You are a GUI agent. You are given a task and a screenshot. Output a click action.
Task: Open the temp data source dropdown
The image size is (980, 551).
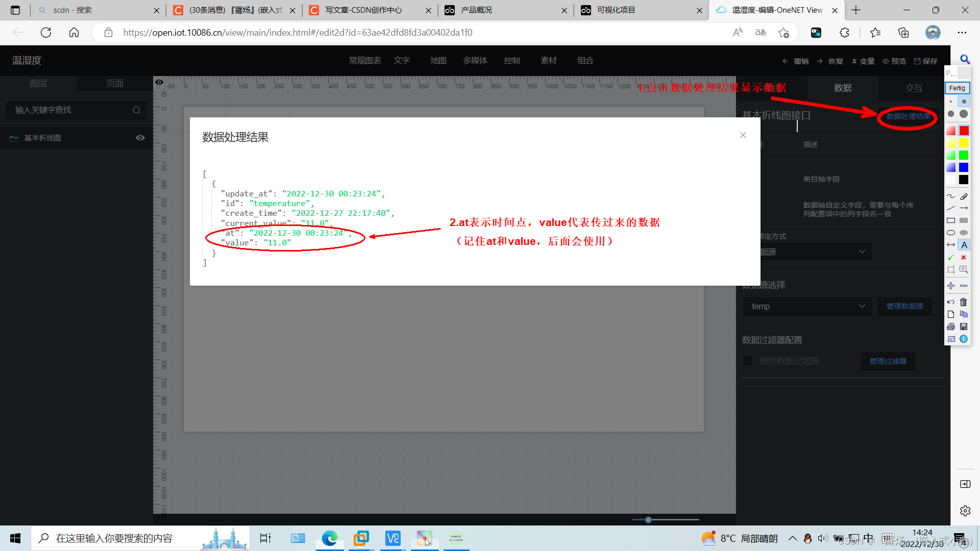click(x=806, y=306)
